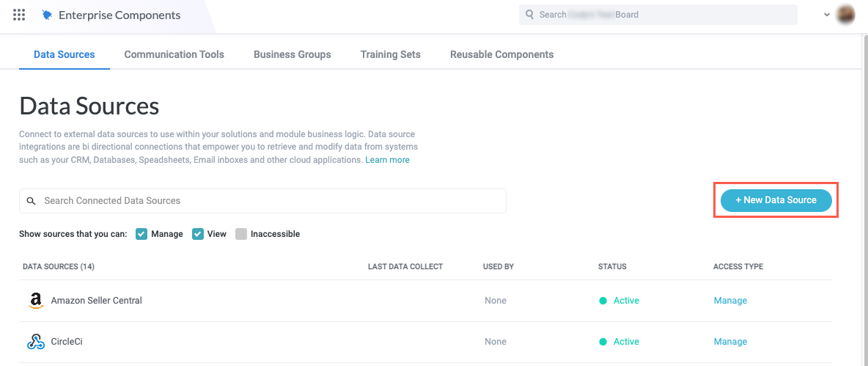The image size is (868, 366).
Task: Click the New Data Source button
Action: (776, 200)
